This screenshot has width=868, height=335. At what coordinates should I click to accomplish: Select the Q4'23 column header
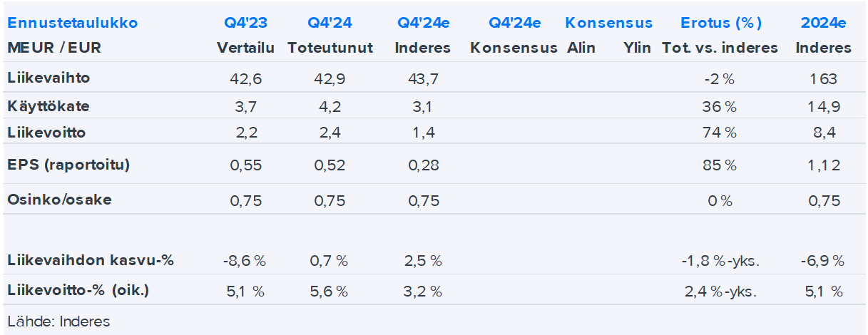(x=244, y=23)
